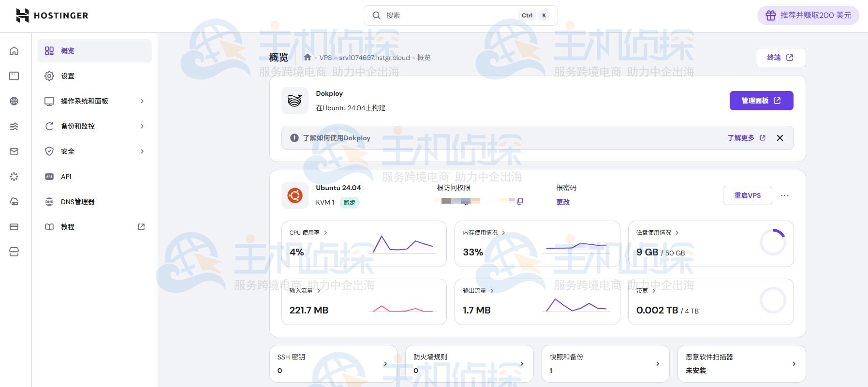Open the websites window icon in left rail
The image size is (868, 387).
pyautogui.click(x=14, y=76)
